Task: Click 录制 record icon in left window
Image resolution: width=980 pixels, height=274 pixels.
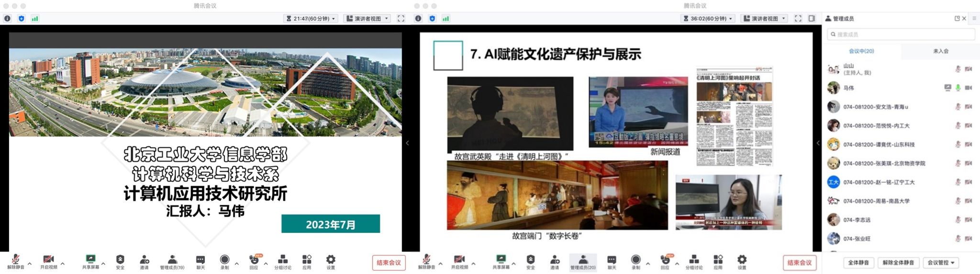Action: (x=224, y=260)
